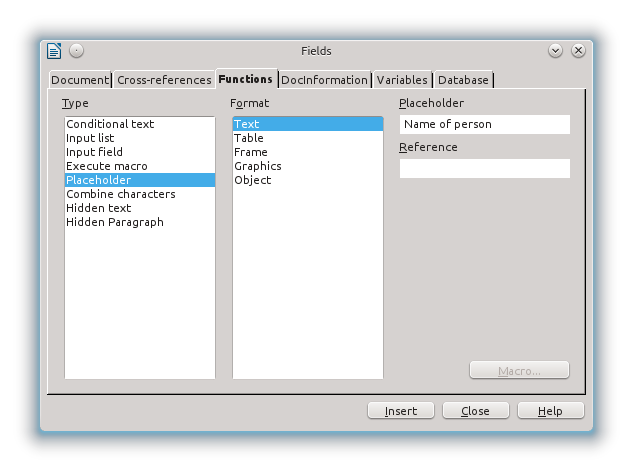
Task: Click the empty Reference input field
Action: point(484,168)
